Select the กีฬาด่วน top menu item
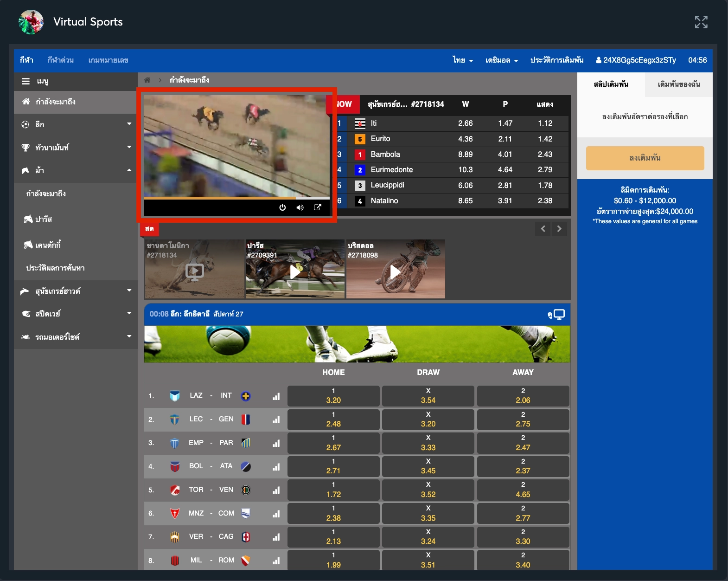The image size is (728, 581). tap(60, 60)
